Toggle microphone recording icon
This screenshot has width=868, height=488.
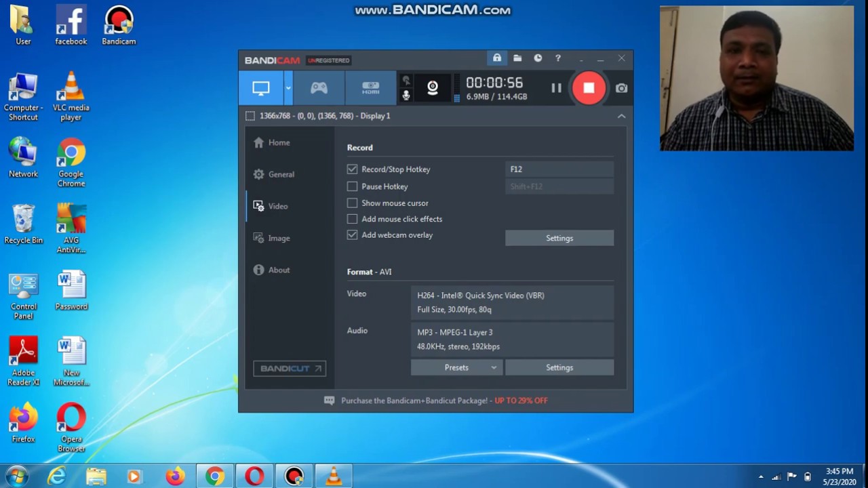pos(406,96)
